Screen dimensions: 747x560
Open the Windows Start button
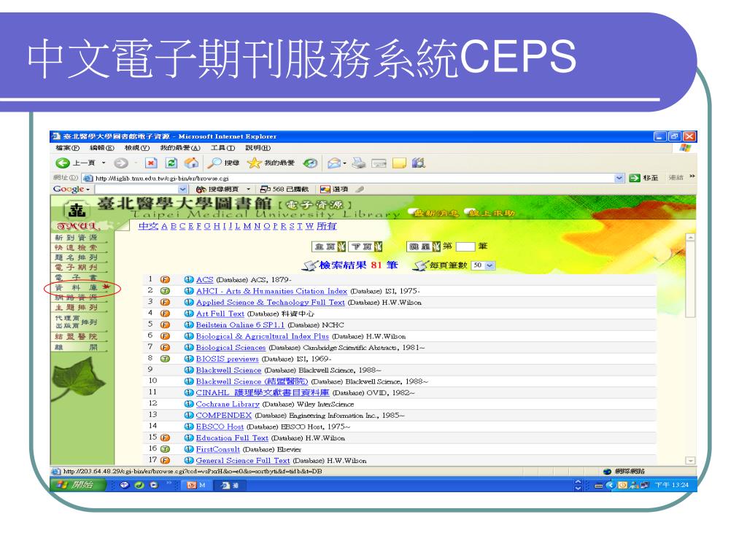78,485
